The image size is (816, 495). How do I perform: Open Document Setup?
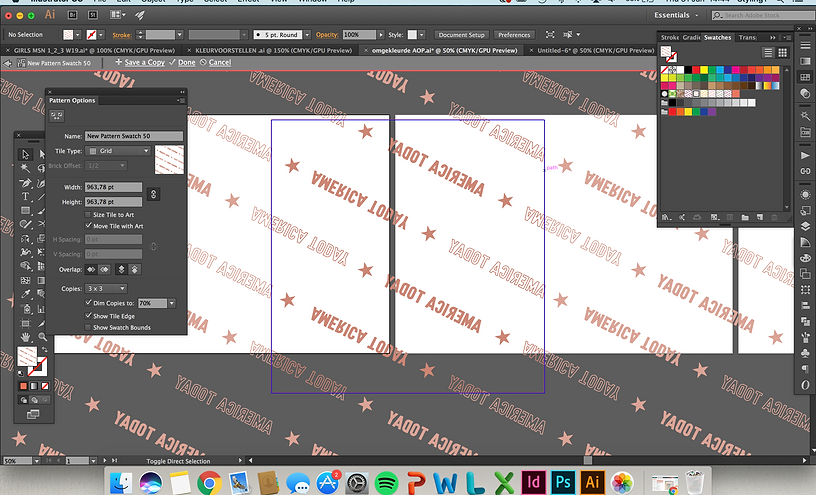461,35
